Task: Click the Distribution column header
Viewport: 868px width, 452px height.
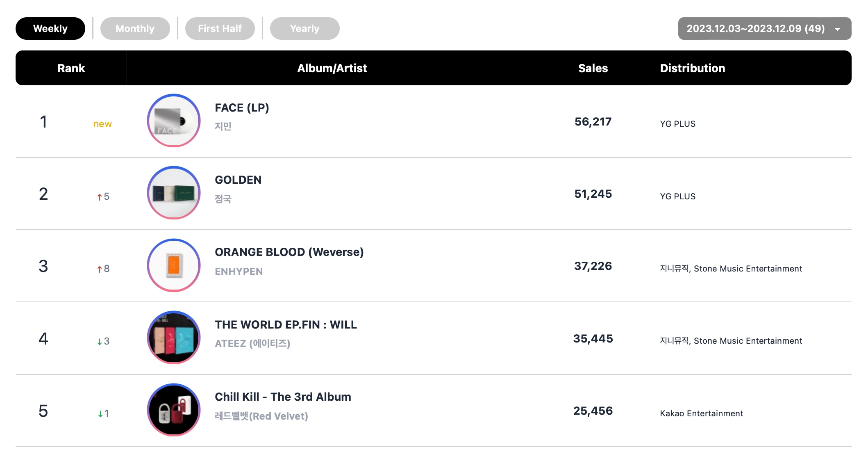Action: (692, 68)
